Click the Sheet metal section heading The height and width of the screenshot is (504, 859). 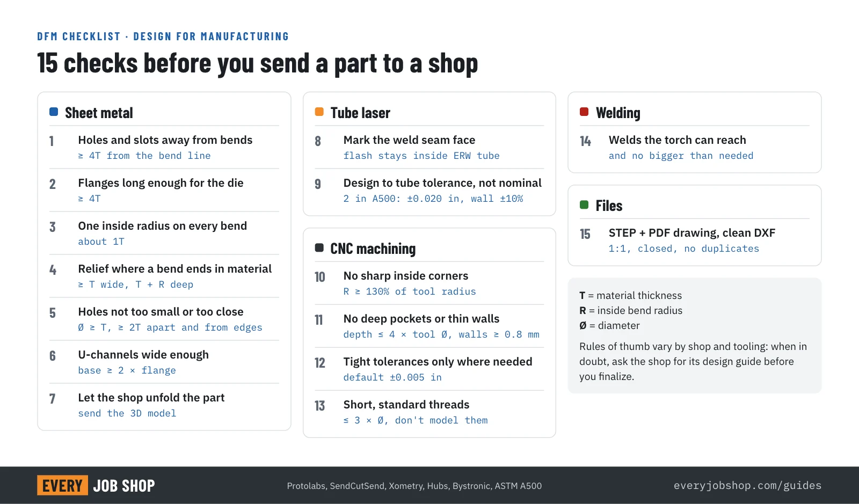[x=99, y=113]
